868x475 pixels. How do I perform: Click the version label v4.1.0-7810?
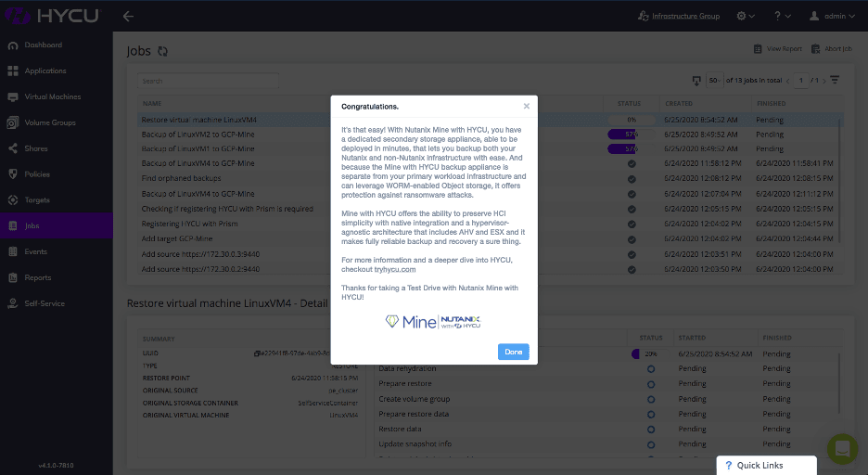click(x=56, y=465)
